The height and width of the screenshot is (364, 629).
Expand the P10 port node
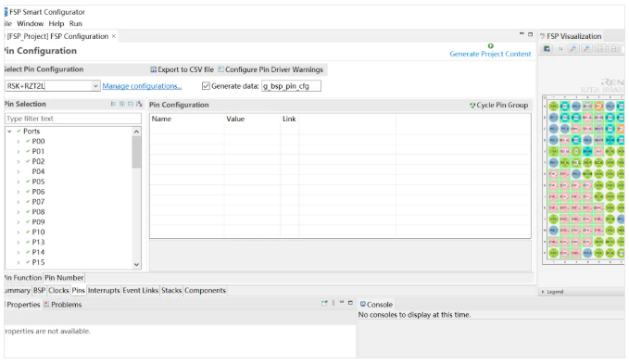point(19,232)
